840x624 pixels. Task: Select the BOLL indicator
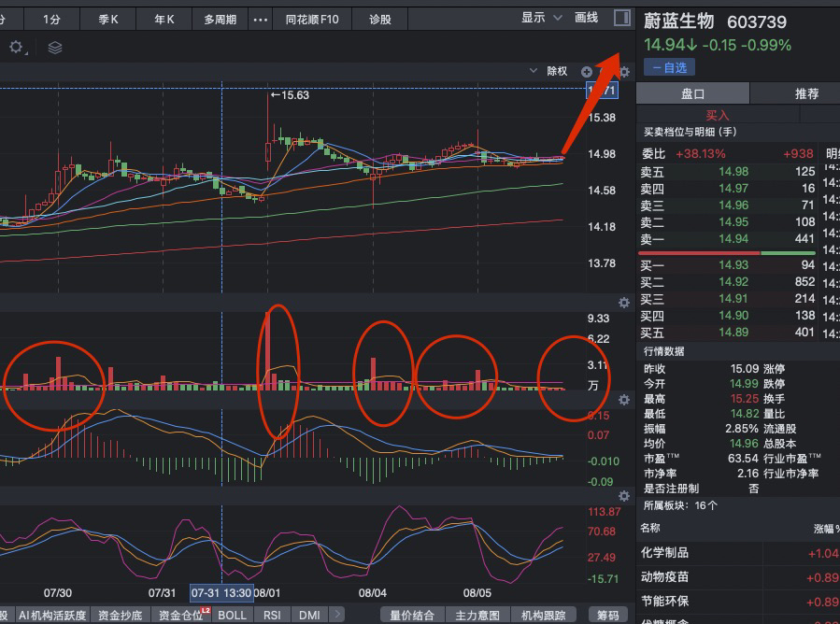coord(232,615)
